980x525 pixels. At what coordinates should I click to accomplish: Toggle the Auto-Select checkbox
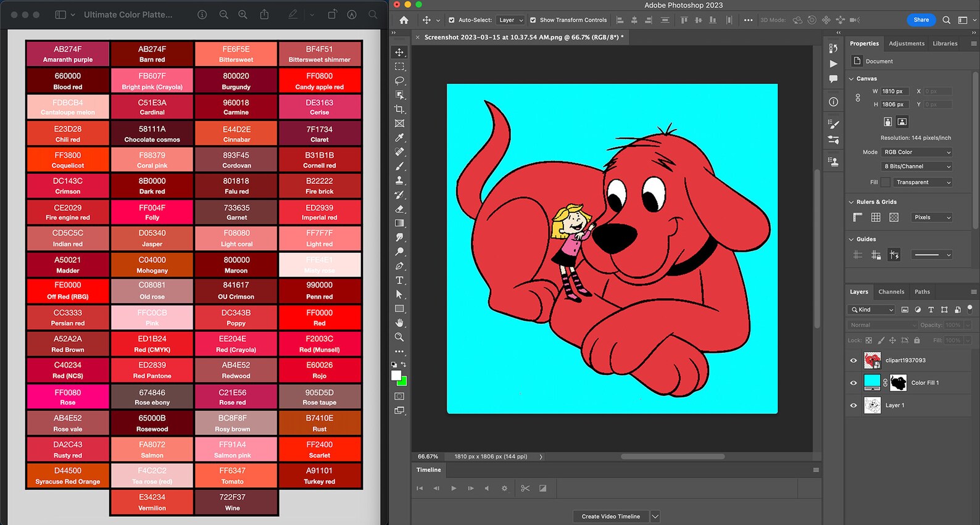click(452, 20)
